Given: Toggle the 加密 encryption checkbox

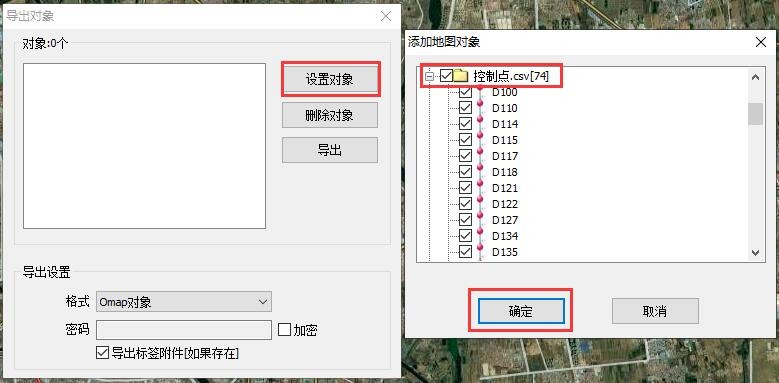Looking at the screenshot, I should coord(284,330).
